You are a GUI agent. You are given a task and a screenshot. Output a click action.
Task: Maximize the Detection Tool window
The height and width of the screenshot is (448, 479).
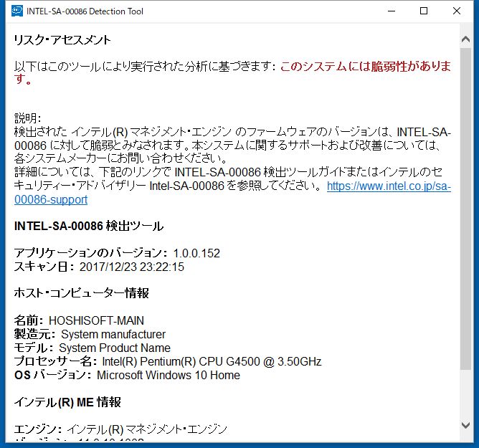point(424,11)
